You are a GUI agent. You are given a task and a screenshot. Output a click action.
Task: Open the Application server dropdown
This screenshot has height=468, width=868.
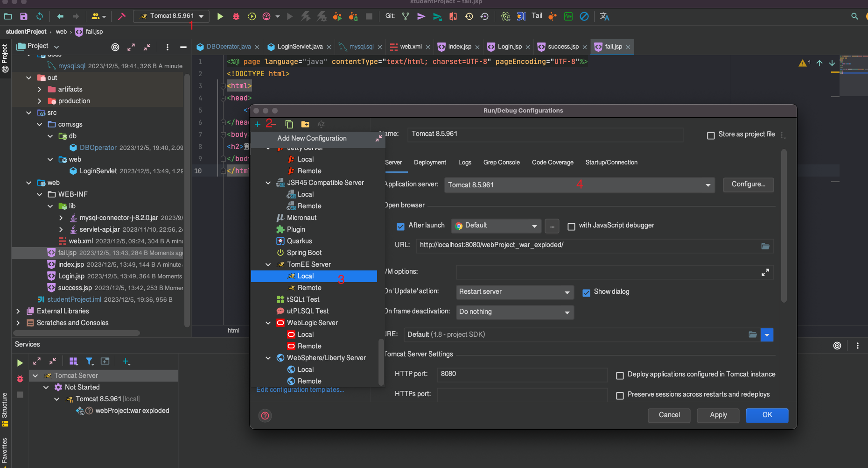[x=579, y=185]
